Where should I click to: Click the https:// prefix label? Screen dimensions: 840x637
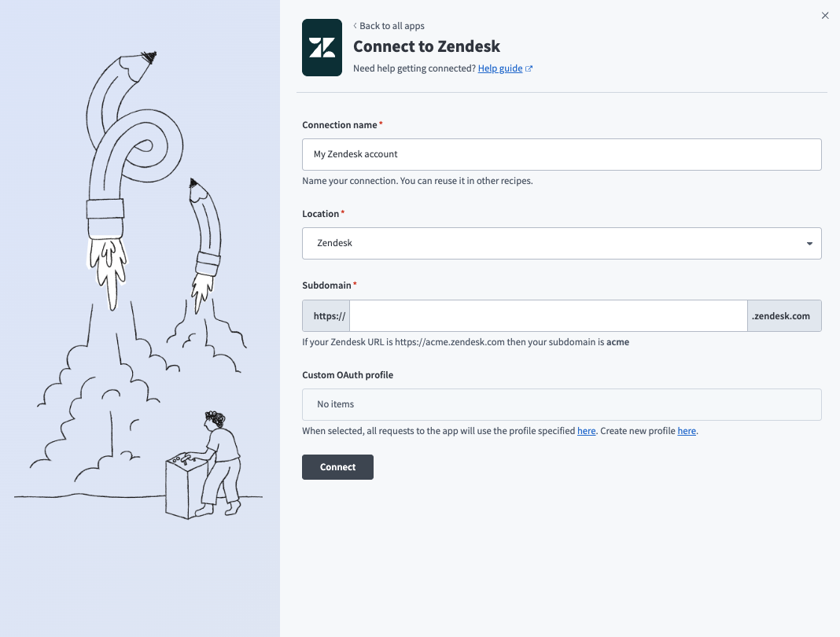326,315
